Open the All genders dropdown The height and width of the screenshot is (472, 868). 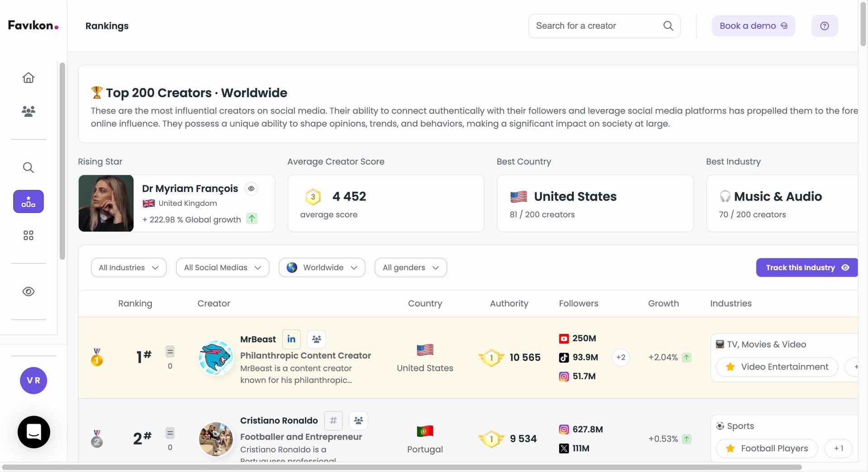pyautogui.click(x=410, y=267)
